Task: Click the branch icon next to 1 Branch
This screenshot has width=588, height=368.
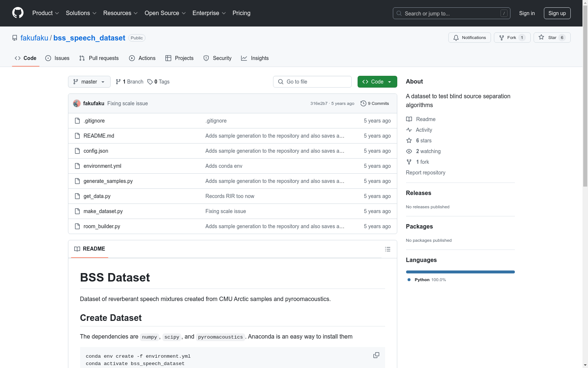Action: 118,82
